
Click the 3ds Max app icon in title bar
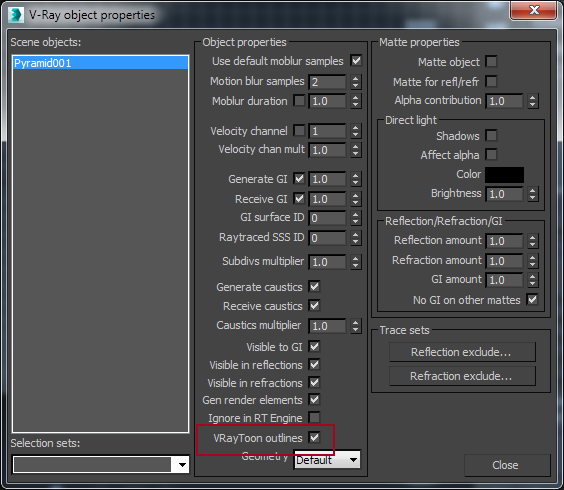point(15,15)
